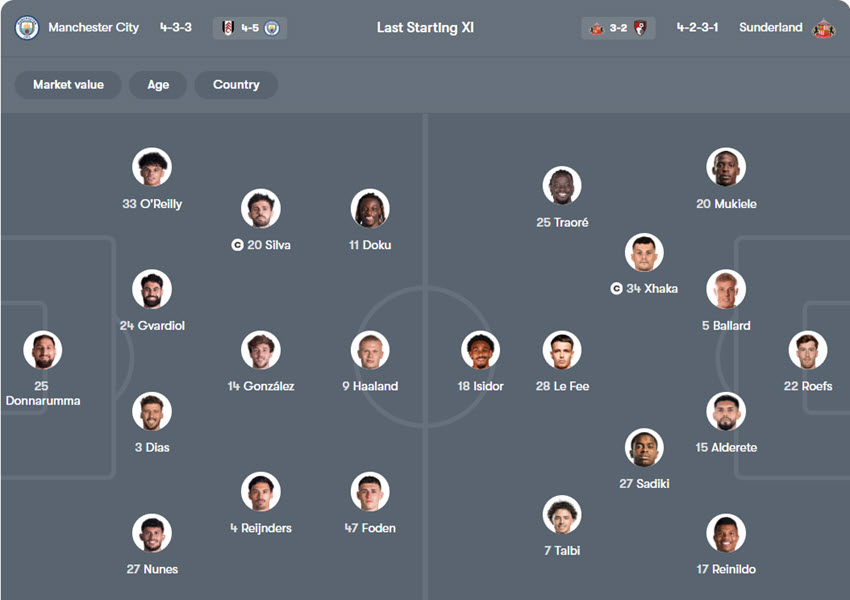The image size is (850, 600).
Task: Click the 33 O'Reilly name label
Action: 152,204
